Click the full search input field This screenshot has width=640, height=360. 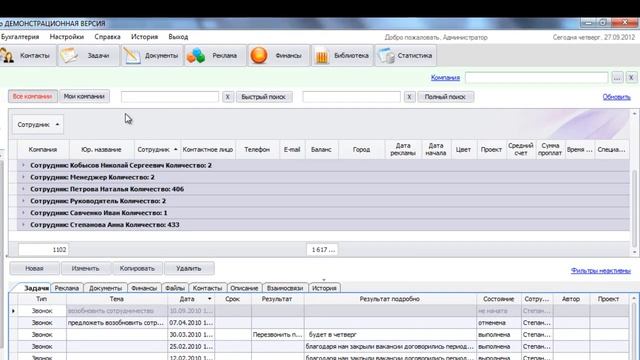[x=351, y=97]
